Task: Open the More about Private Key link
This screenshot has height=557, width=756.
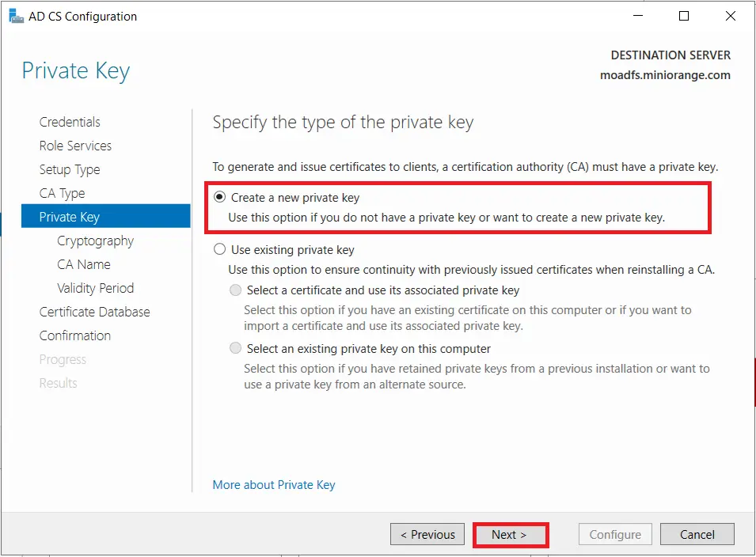Action: point(273,484)
